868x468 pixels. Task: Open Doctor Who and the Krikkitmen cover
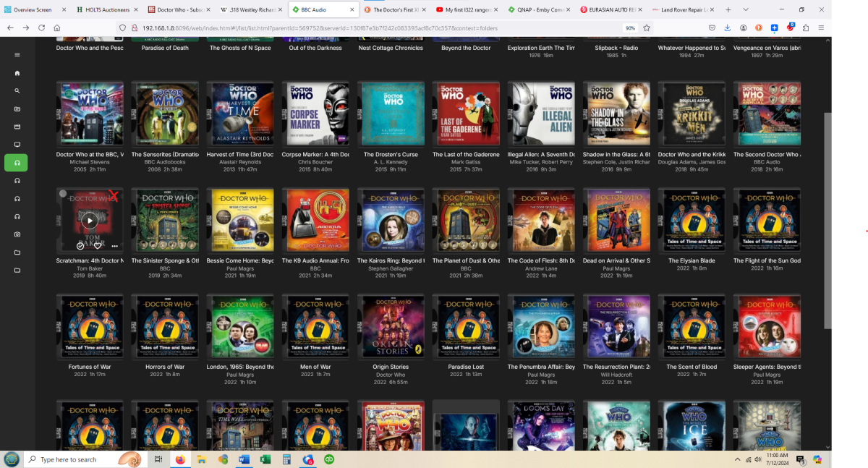692,115
